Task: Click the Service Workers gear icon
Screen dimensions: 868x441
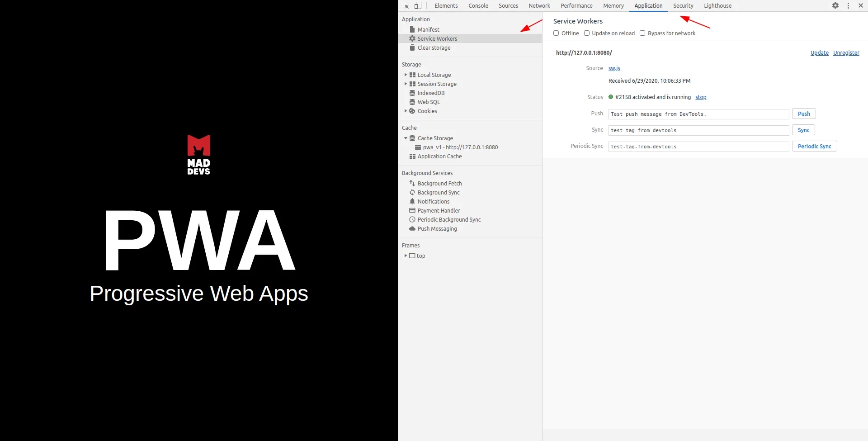Action: click(x=412, y=38)
